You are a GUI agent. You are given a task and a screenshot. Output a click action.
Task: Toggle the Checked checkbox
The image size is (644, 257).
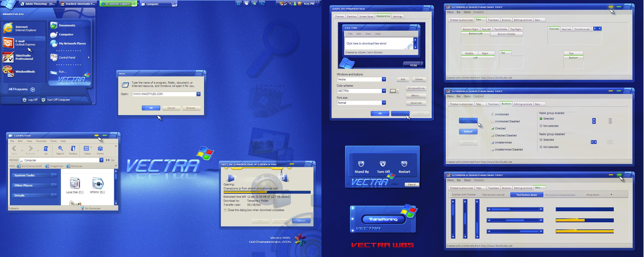[x=493, y=128]
